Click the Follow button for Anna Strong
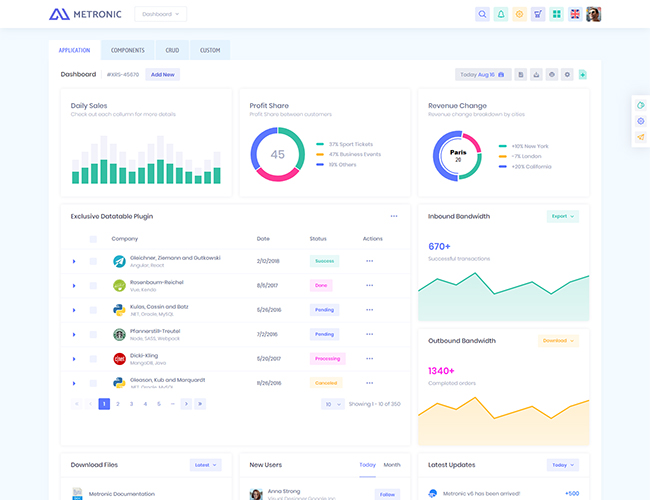 point(387,494)
